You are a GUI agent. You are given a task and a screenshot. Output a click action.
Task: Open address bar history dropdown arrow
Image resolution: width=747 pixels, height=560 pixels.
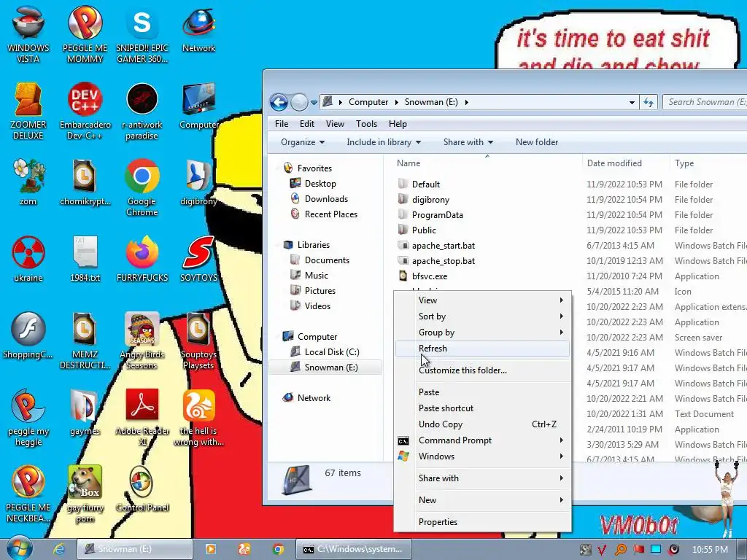pos(632,102)
